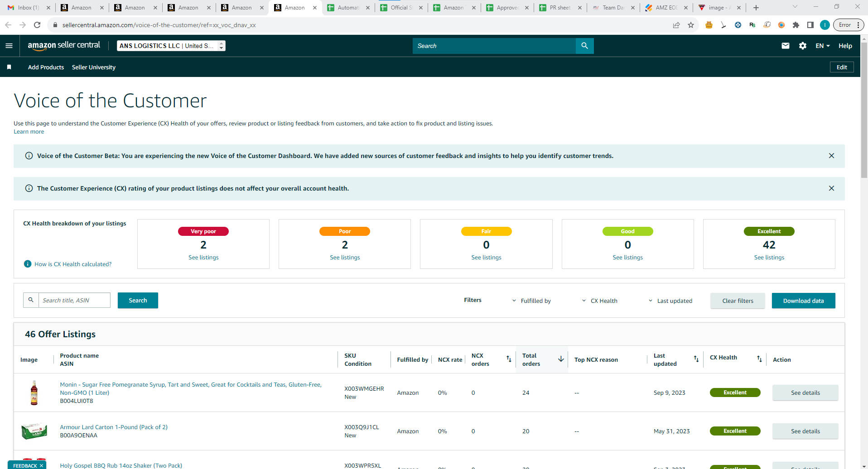Sort by CX Health column arrows

[x=759, y=359]
